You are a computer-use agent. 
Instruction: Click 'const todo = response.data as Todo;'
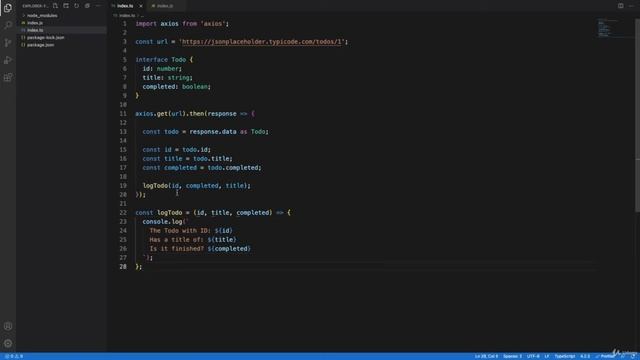click(206, 132)
